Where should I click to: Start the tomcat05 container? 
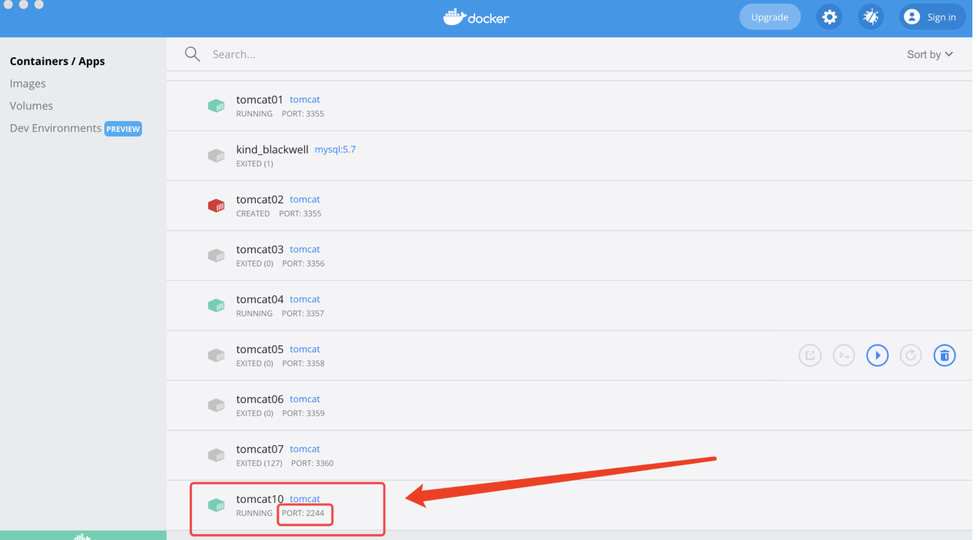click(x=877, y=355)
